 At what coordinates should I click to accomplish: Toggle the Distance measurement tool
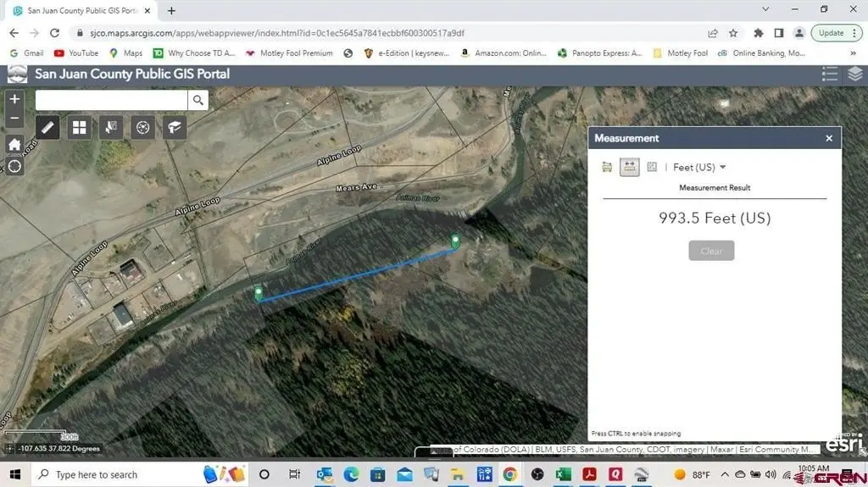(629, 167)
